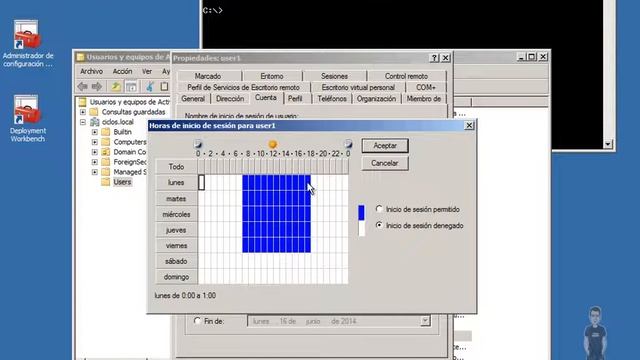640x360 pixels.
Task: Click the blue permitted legend swatch
Action: (x=361, y=213)
